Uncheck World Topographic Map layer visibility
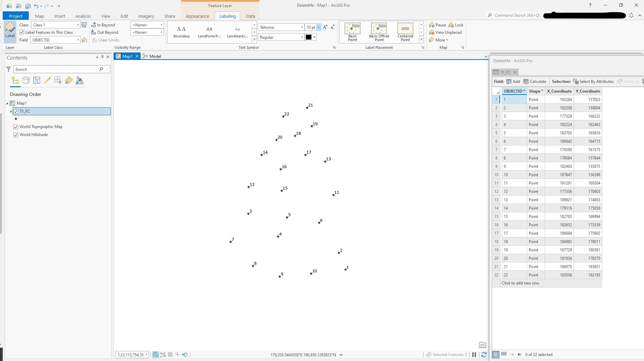This screenshot has height=361, width=644. point(16,127)
